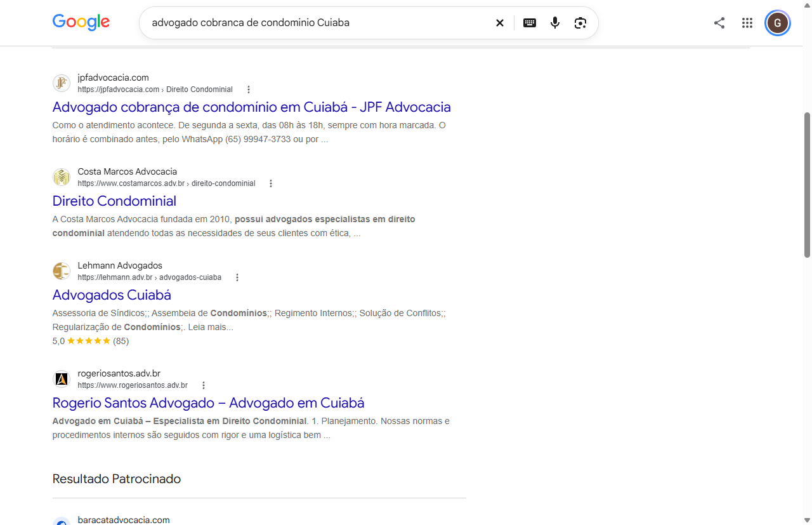Click the 'Resultado Patrocinado' heading
812x525 pixels.
pyautogui.click(x=117, y=479)
